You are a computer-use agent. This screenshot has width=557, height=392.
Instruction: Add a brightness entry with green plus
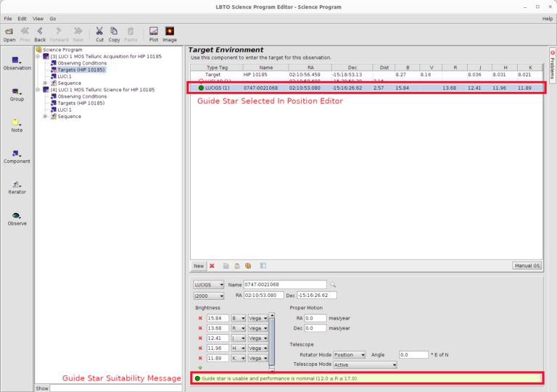tap(200, 367)
